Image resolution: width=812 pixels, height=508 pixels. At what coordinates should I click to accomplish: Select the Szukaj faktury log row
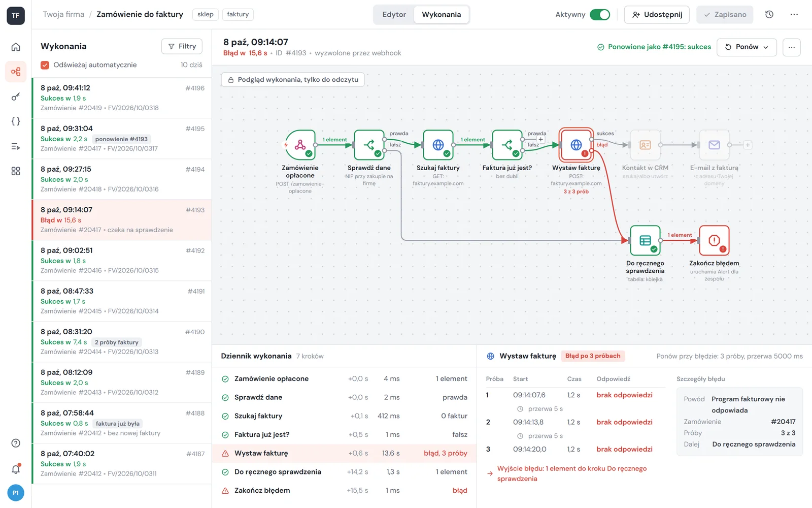point(344,416)
